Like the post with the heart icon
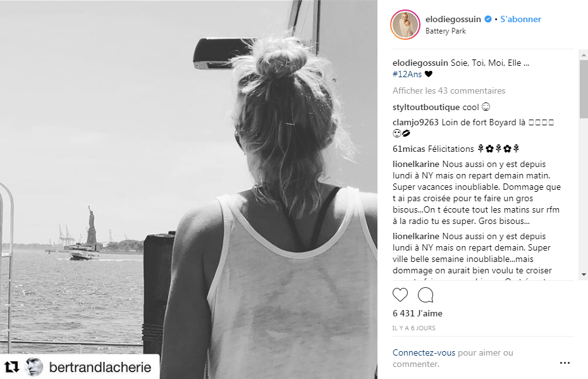The image size is (588, 379). point(400,295)
